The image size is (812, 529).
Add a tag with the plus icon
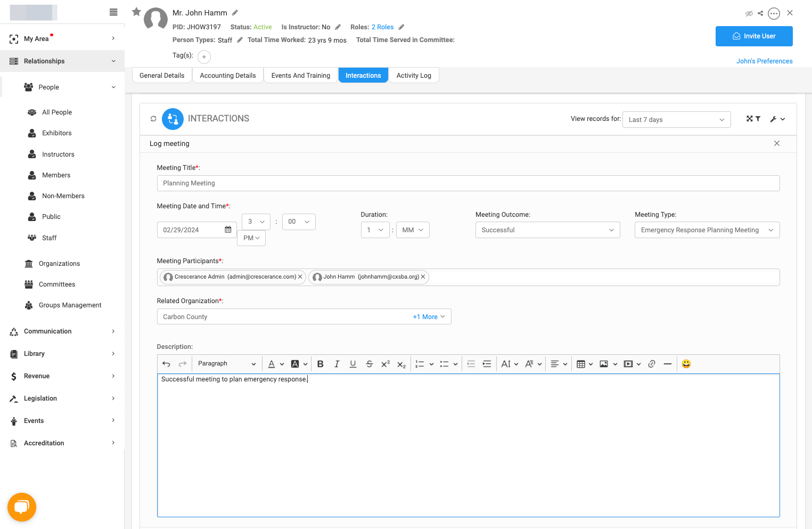(204, 56)
